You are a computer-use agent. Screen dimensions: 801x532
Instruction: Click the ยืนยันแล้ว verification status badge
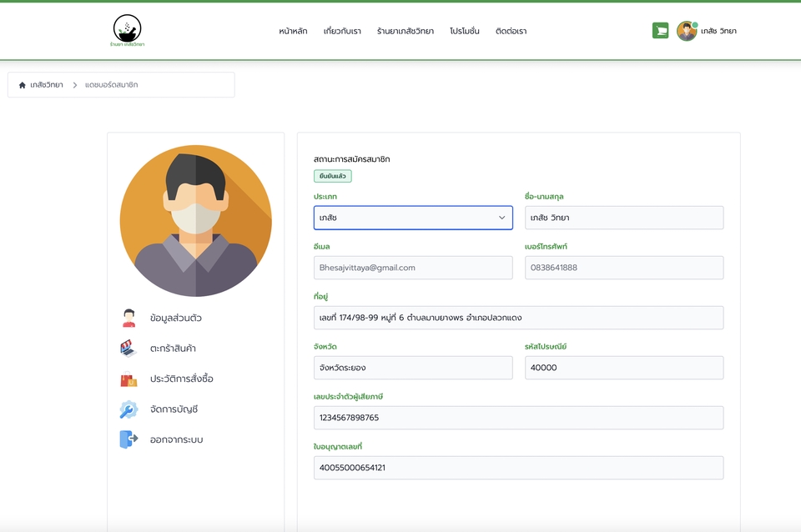coord(333,176)
